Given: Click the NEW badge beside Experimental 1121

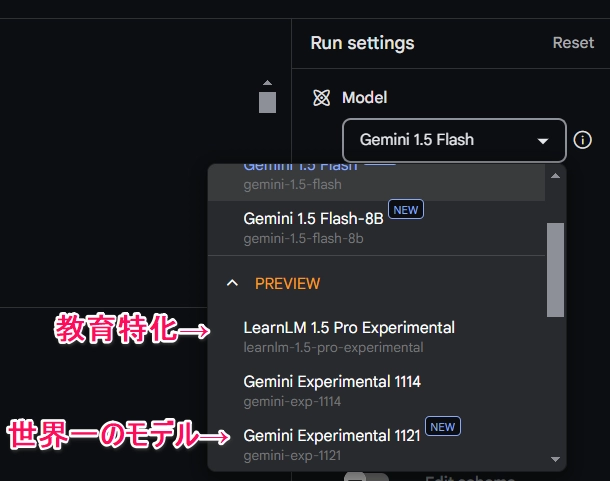Looking at the screenshot, I should pyautogui.click(x=443, y=426).
